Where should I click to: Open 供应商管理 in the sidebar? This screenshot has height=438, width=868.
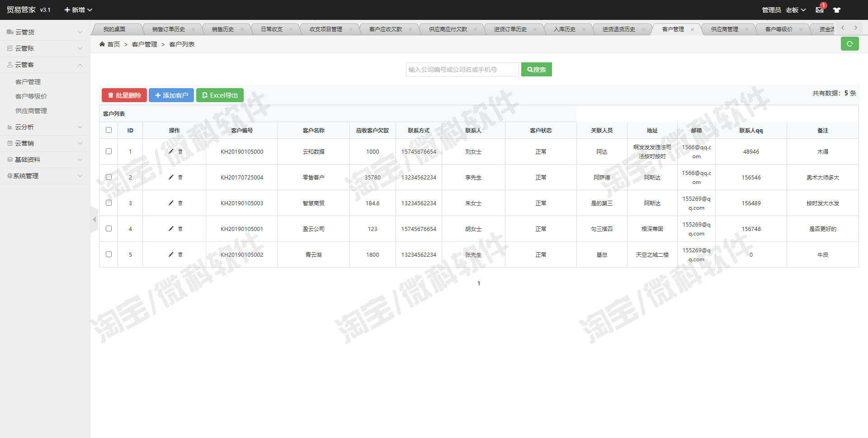31,111
